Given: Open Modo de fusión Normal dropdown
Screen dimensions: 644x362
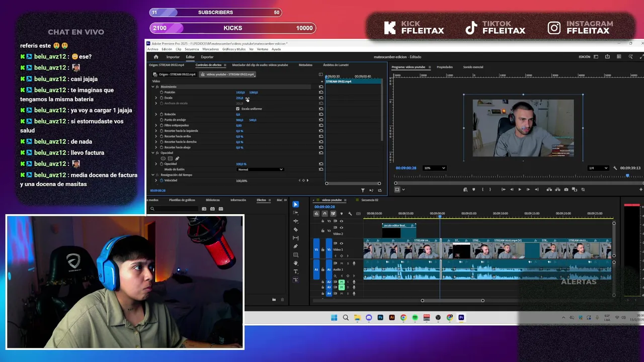Looking at the screenshot, I should tap(260, 169).
